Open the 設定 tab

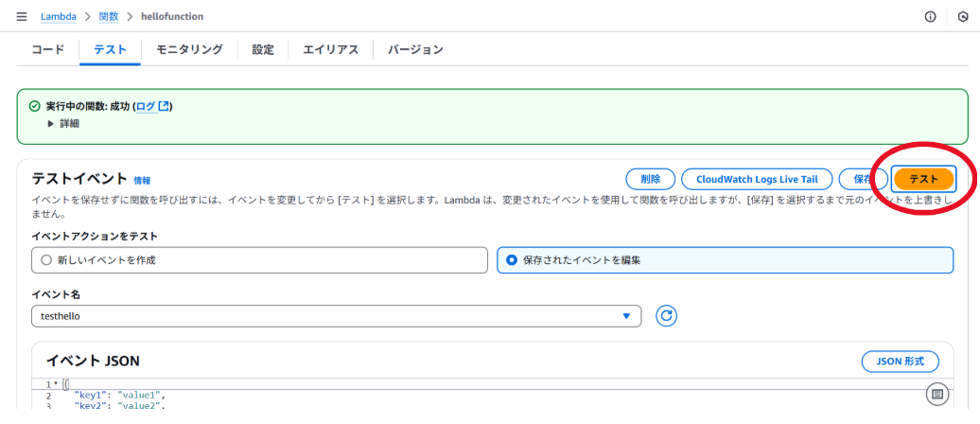coord(263,50)
